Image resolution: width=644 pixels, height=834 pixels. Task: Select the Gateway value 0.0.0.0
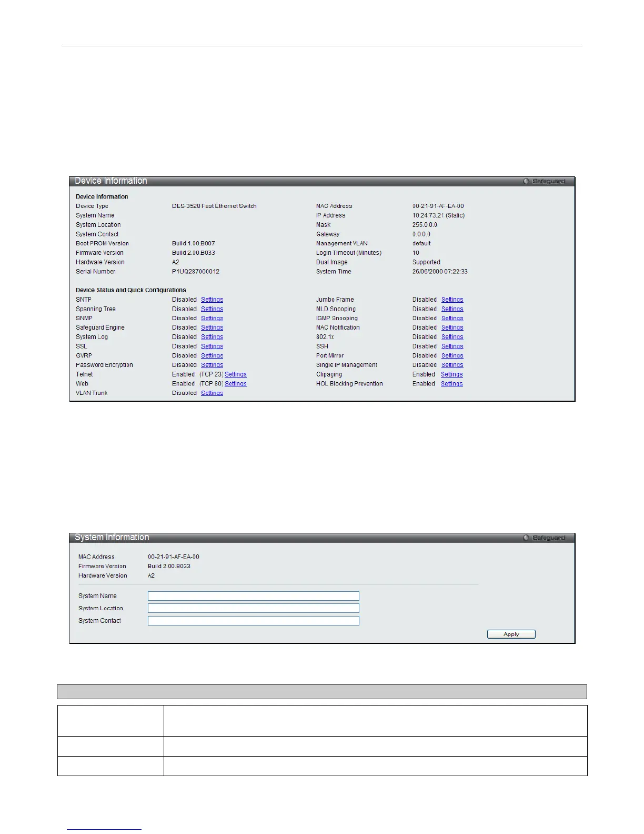(x=421, y=234)
